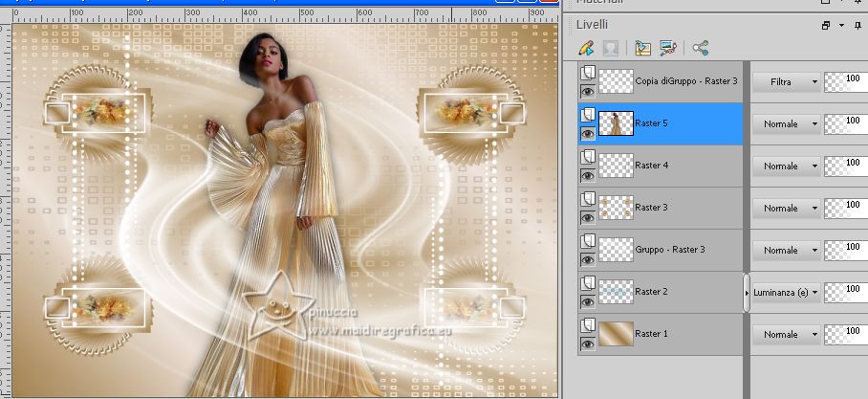The image size is (868, 399).
Task: Click the picture-with-brush icon in Livelli toolbar
Action: pos(668,48)
